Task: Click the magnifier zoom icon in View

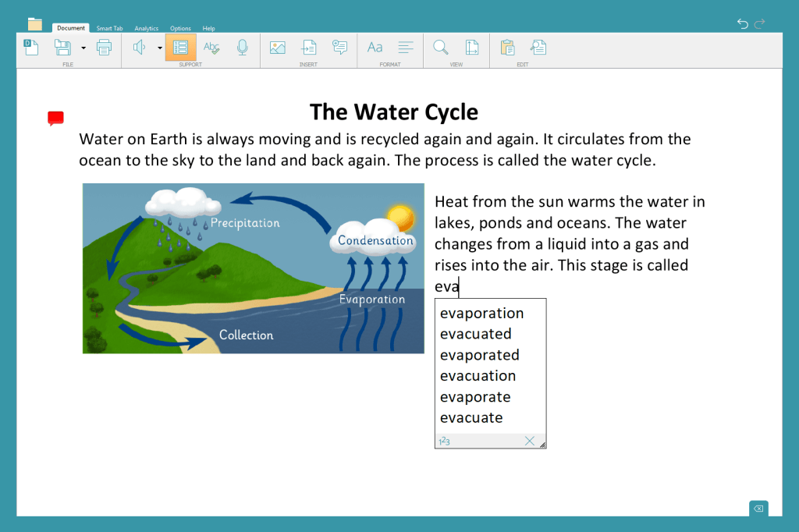Action: pyautogui.click(x=440, y=48)
